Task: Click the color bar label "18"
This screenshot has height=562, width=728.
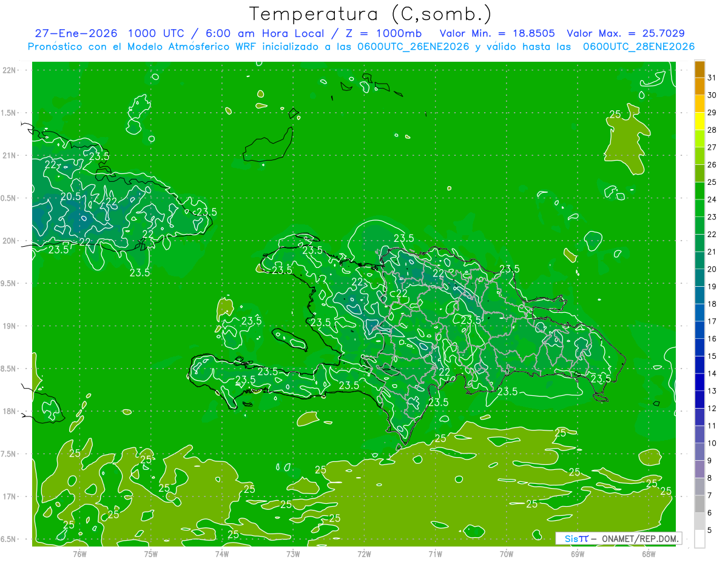Action: pos(712,304)
